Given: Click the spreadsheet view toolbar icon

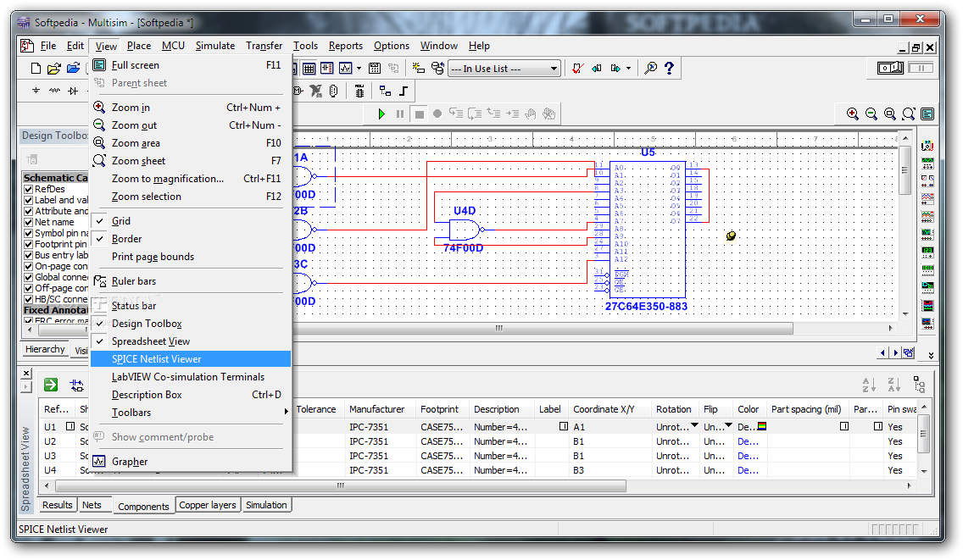Looking at the screenshot, I should [309, 68].
